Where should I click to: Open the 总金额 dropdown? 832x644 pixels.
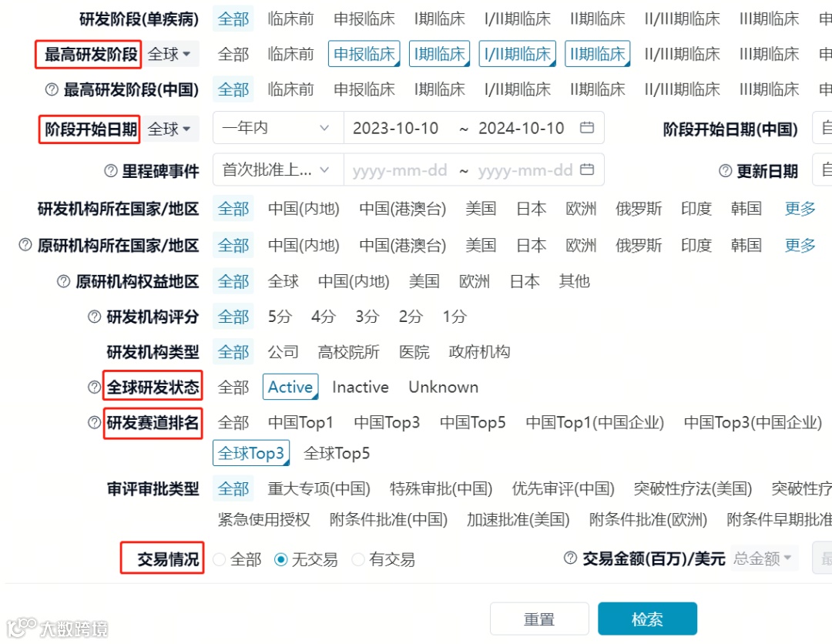764,558
